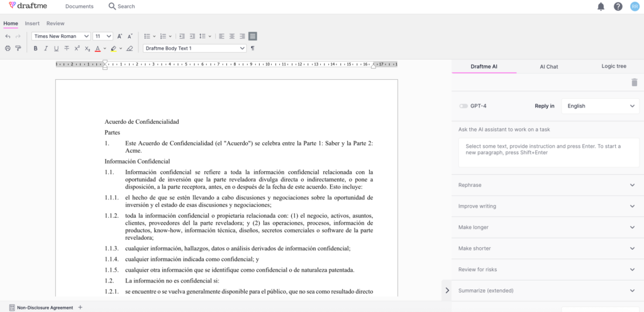This screenshot has width=644, height=312.
Task: Switch to the Logic tree tab
Action: (613, 66)
